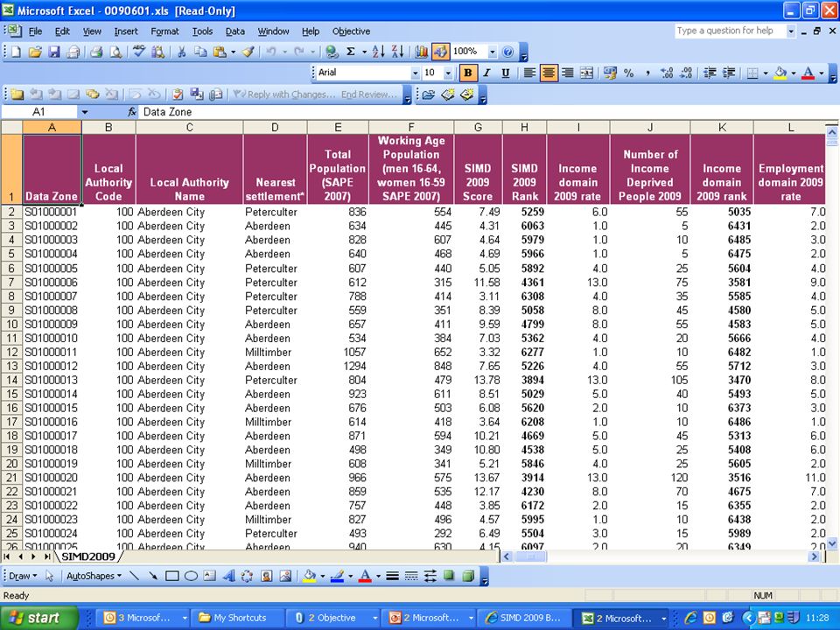Image resolution: width=840 pixels, height=630 pixels.
Task: Increase indent in formatting toolbar
Action: pyautogui.click(x=729, y=73)
